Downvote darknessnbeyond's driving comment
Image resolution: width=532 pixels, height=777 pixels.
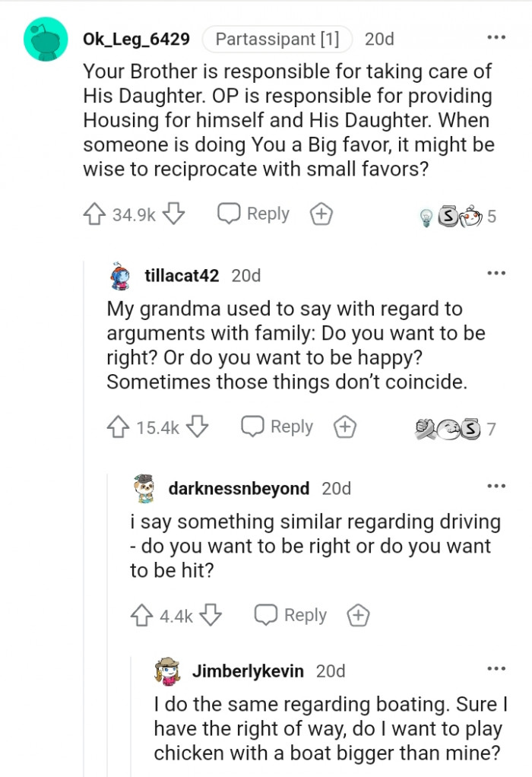[x=211, y=615]
